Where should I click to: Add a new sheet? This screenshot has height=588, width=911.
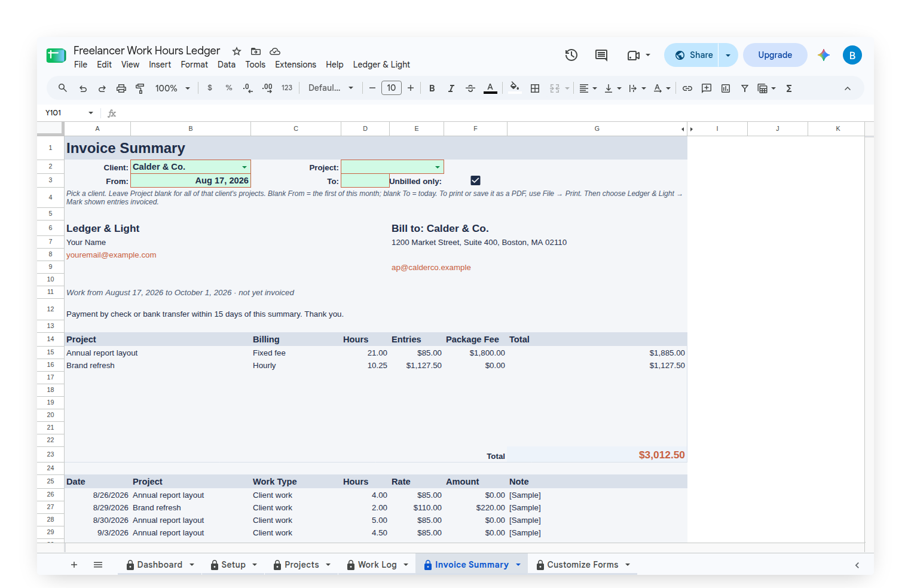(x=74, y=565)
